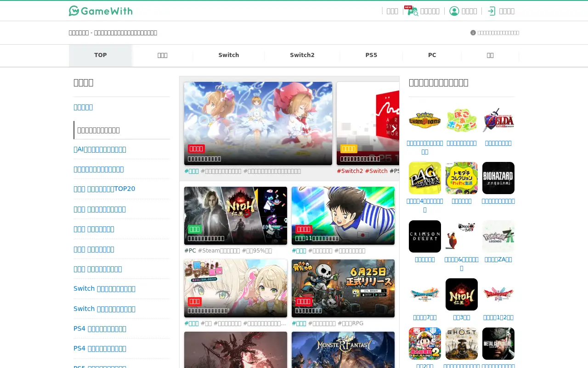The image size is (588, 368).
Task: Open the Pokémon Champions game icon
Action: (x=425, y=120)
